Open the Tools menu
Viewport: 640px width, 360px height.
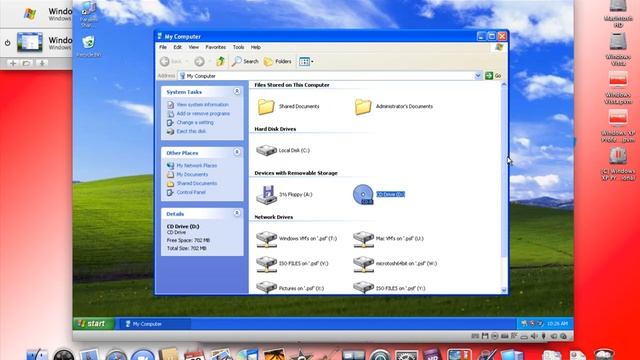pyautogui.click(x=238, y=47)
